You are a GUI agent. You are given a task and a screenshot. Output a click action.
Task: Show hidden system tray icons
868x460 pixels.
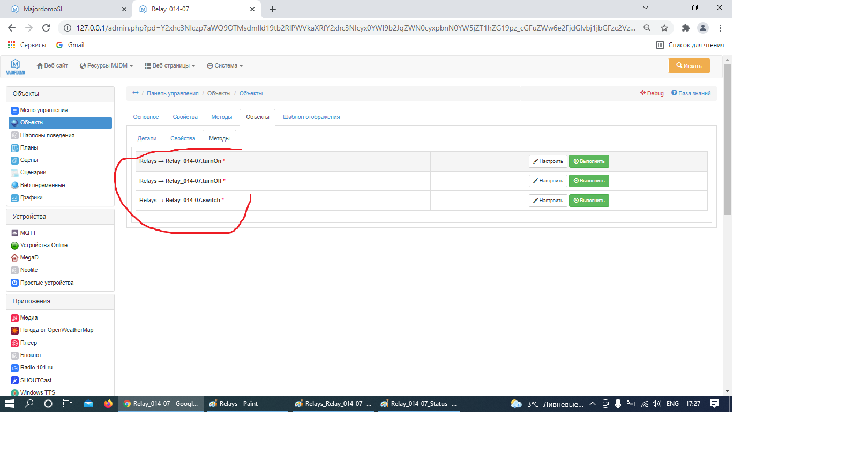click(x=593, y=404)
